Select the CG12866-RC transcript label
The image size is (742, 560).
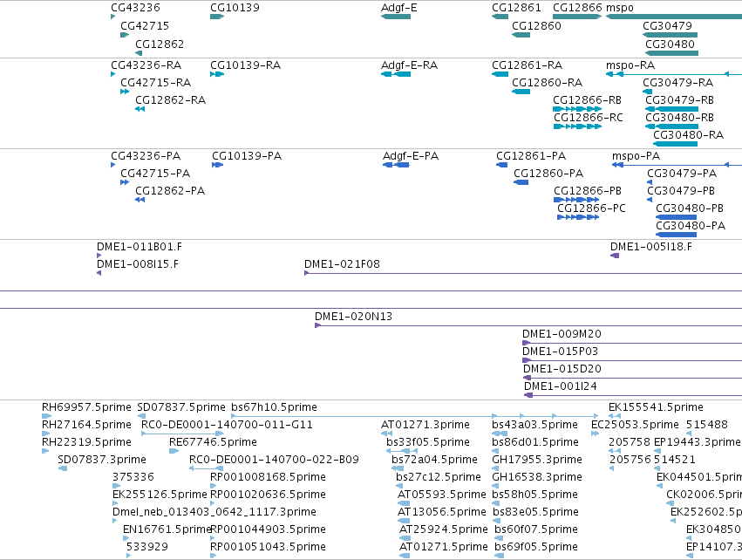589,118
